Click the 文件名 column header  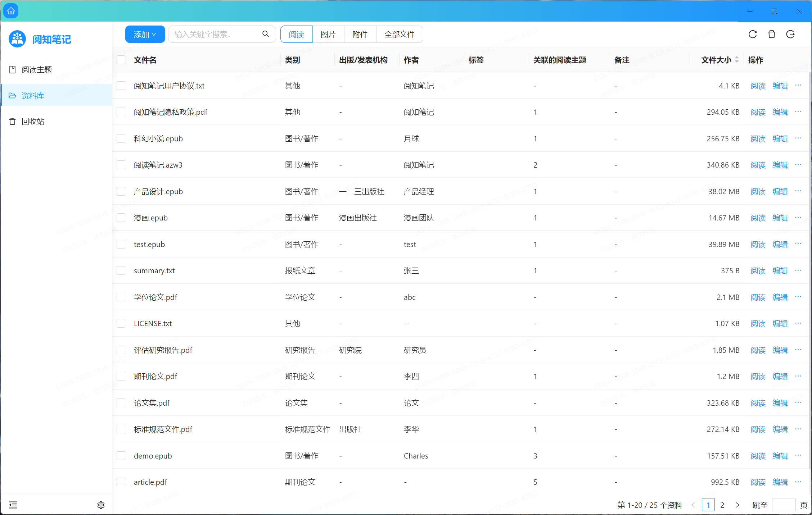coord(145,60)
